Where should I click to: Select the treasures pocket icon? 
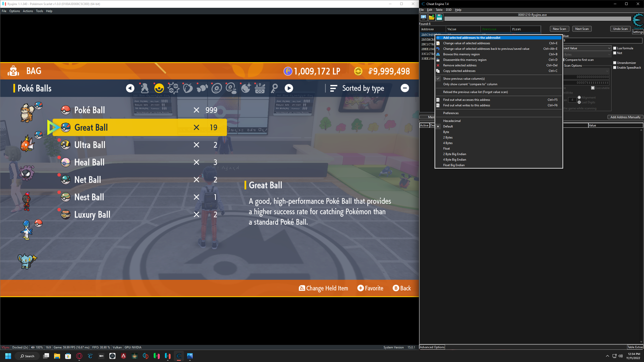[x=202, y=88]
